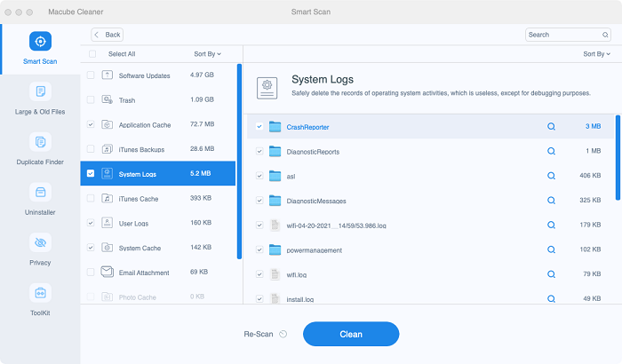Uncheck the asl folder checkbox
This screenshot has width=622, height=364.
pyautogui.click(x=259, y=176)
